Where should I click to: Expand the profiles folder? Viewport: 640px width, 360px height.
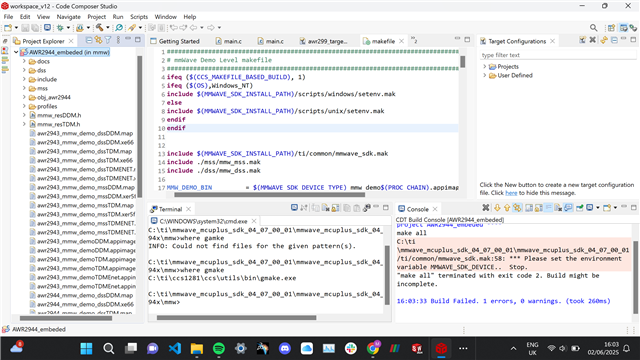tap(24, 106)
